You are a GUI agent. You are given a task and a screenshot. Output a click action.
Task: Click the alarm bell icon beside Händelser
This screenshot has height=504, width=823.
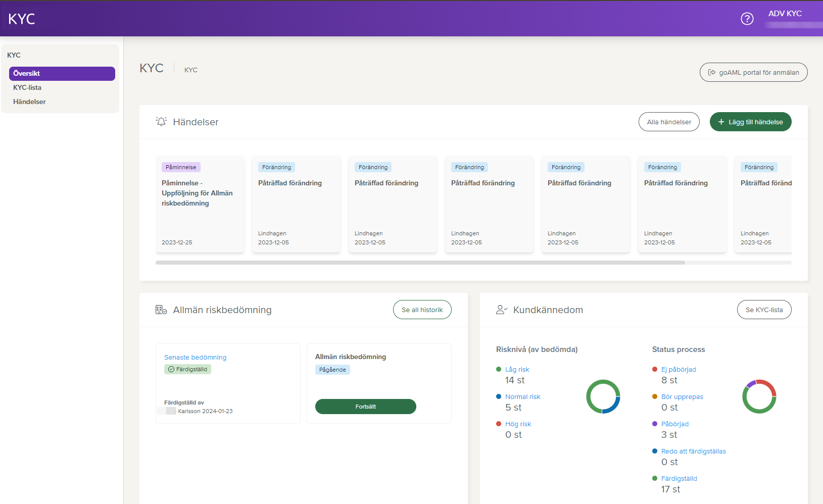coord(161,122)
